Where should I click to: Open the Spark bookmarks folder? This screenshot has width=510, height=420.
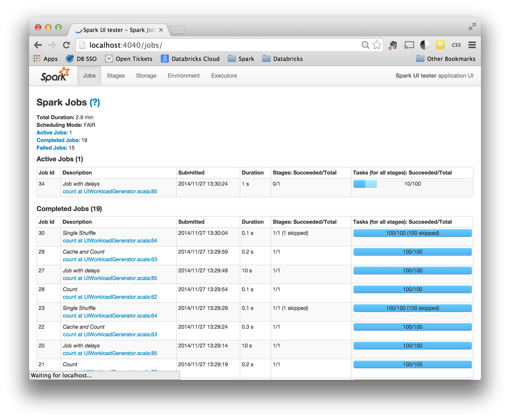(x=241, y=59)
